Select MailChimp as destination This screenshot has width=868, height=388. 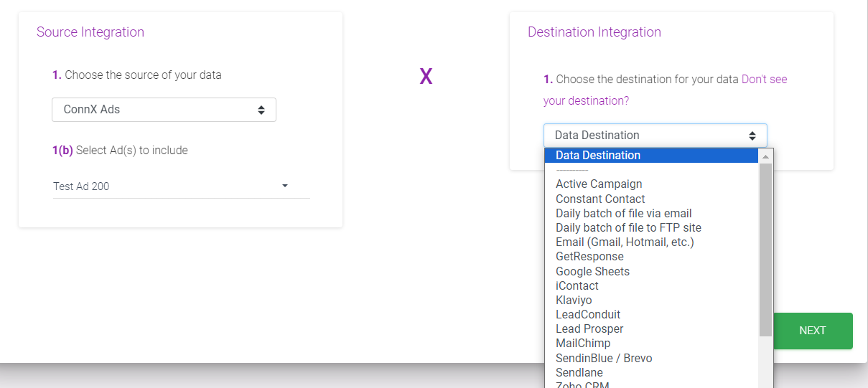pyautogui.click(x=583, y=343)
